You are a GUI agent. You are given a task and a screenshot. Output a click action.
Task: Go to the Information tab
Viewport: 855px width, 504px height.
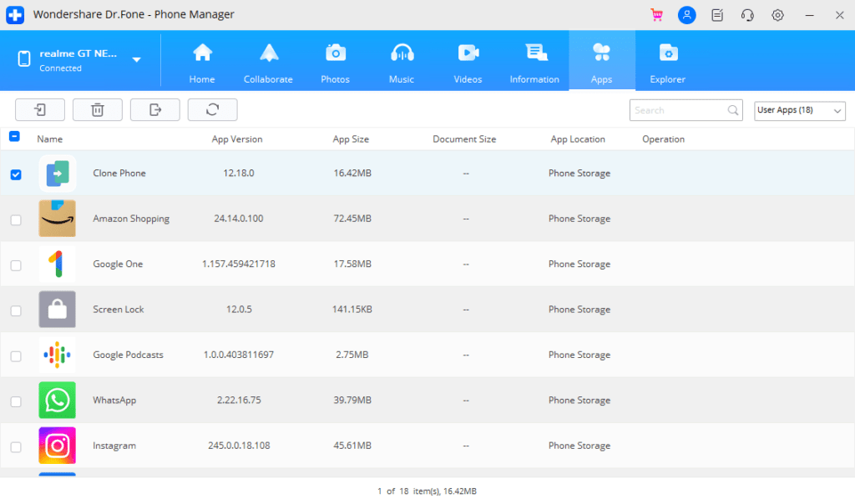(x=534, y=63)
